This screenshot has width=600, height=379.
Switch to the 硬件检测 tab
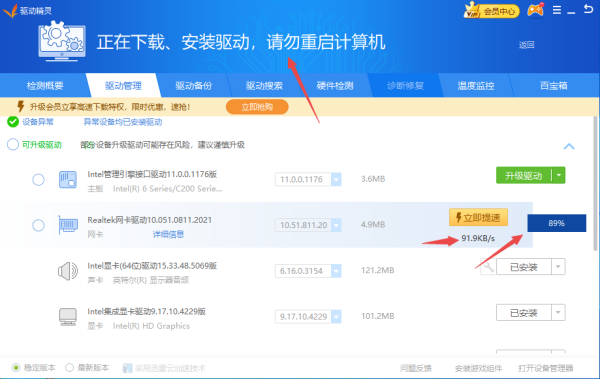tap(335, 85)
